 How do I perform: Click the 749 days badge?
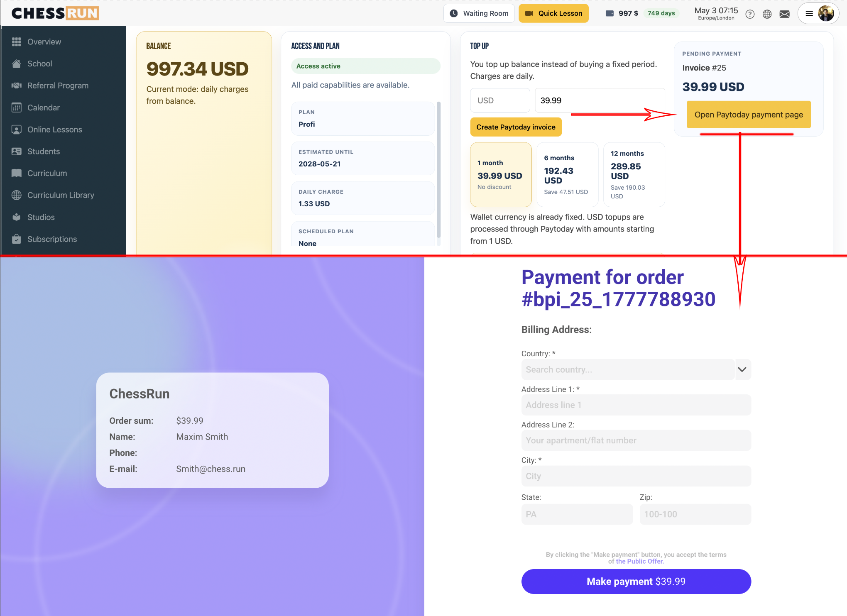click(x=661, y=13)
